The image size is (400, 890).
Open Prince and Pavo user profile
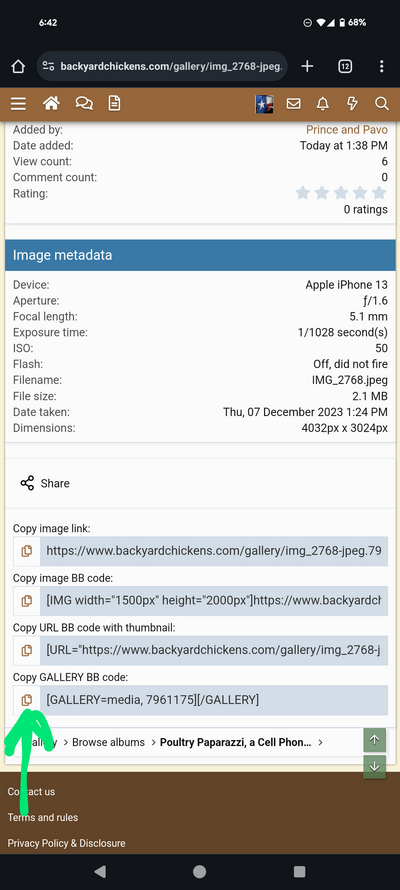(x=347, y=129)
